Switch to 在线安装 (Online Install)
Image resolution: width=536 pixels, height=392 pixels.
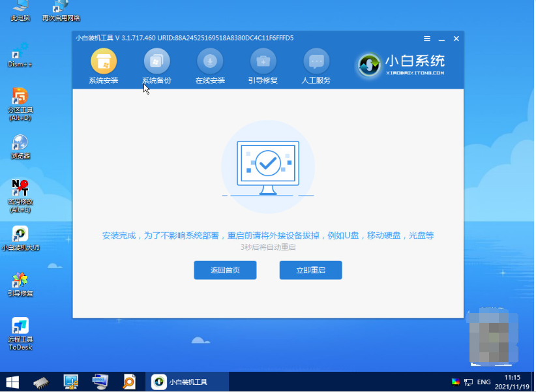pos(210,65)
